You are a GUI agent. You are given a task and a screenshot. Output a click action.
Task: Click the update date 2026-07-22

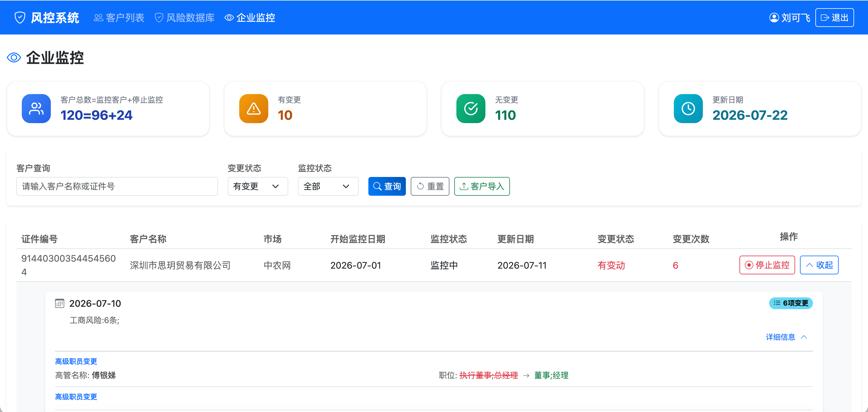point(750,115)
